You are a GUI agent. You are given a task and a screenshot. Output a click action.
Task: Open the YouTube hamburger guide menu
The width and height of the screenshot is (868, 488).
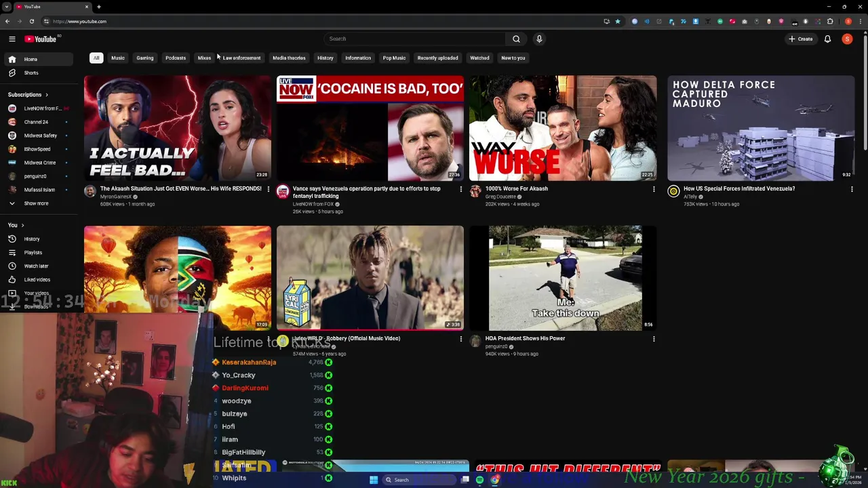click(12, 39)
